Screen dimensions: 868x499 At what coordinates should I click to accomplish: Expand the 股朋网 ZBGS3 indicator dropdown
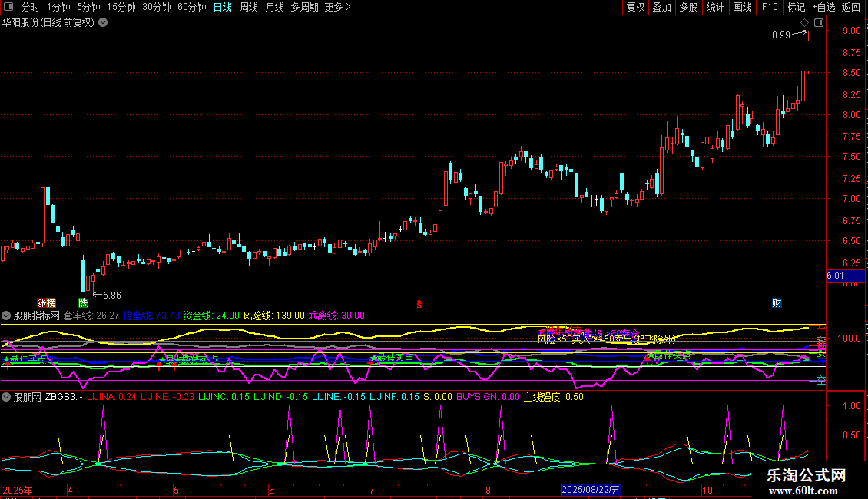(6, 397)
